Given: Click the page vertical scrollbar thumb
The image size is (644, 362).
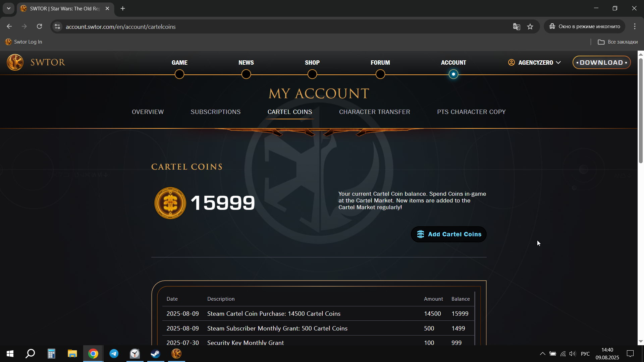Looking at the screenshot, I should point(641,111).
